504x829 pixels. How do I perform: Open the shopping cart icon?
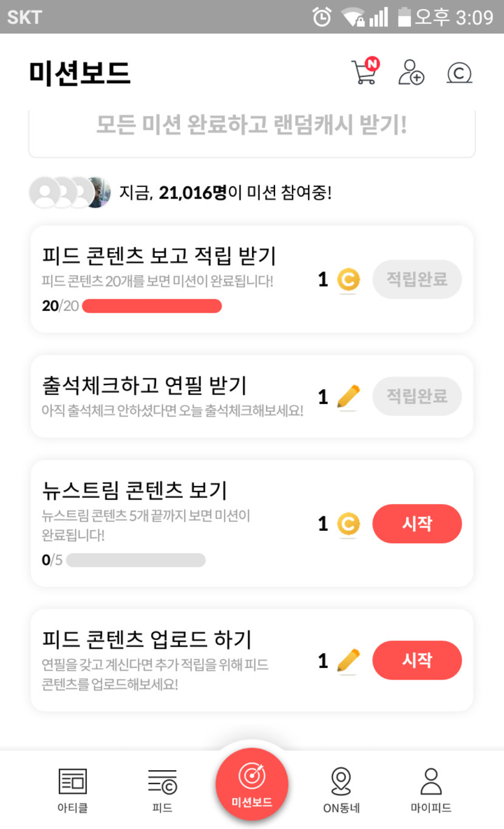(x=365, y=72)
